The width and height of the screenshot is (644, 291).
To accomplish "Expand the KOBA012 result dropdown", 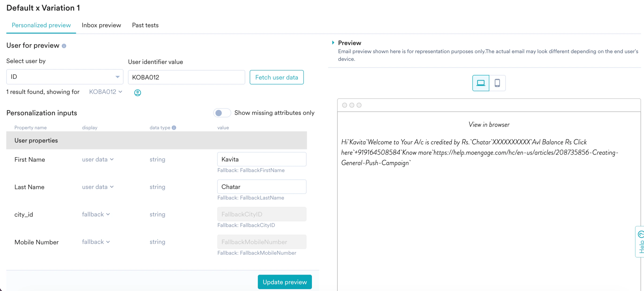I will point(106,92).
